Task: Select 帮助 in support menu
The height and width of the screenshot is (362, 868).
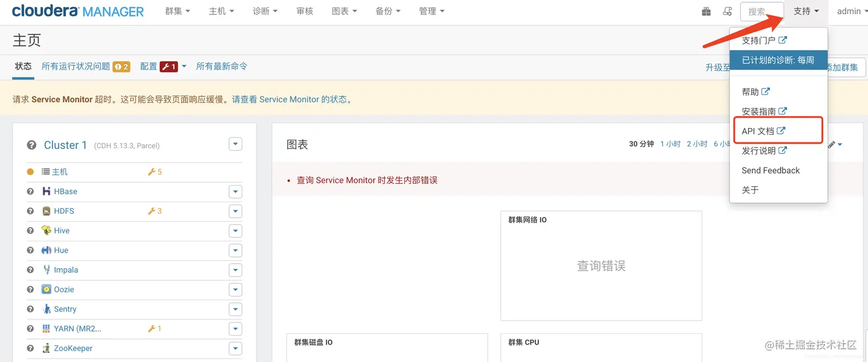Action: [778, 91]
